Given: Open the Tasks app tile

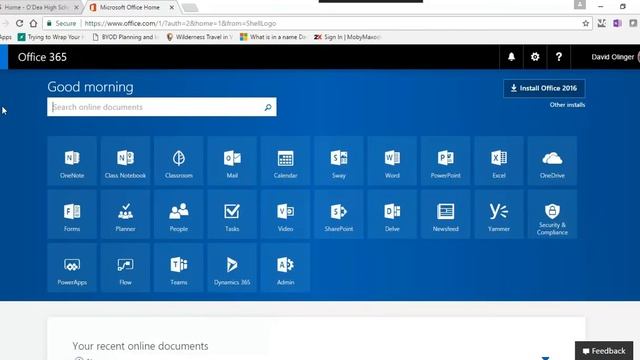Looking at the screenshot, I should click(232, 214).
